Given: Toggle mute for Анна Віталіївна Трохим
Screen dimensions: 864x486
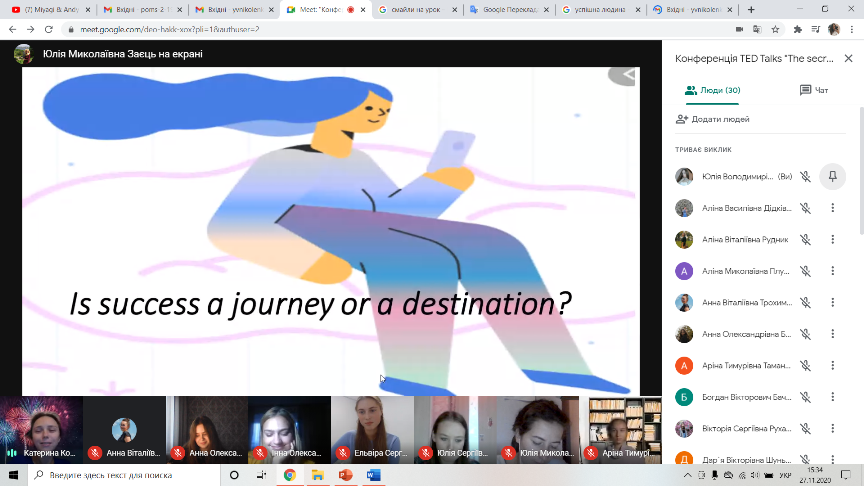Looking at the screenshot, I should point(805,303).
